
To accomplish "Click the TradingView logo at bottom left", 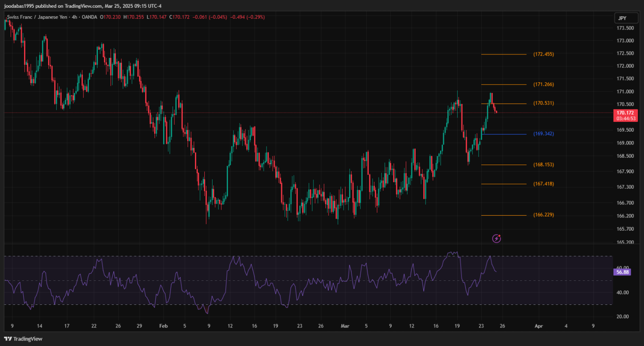I will click(24, 339).
